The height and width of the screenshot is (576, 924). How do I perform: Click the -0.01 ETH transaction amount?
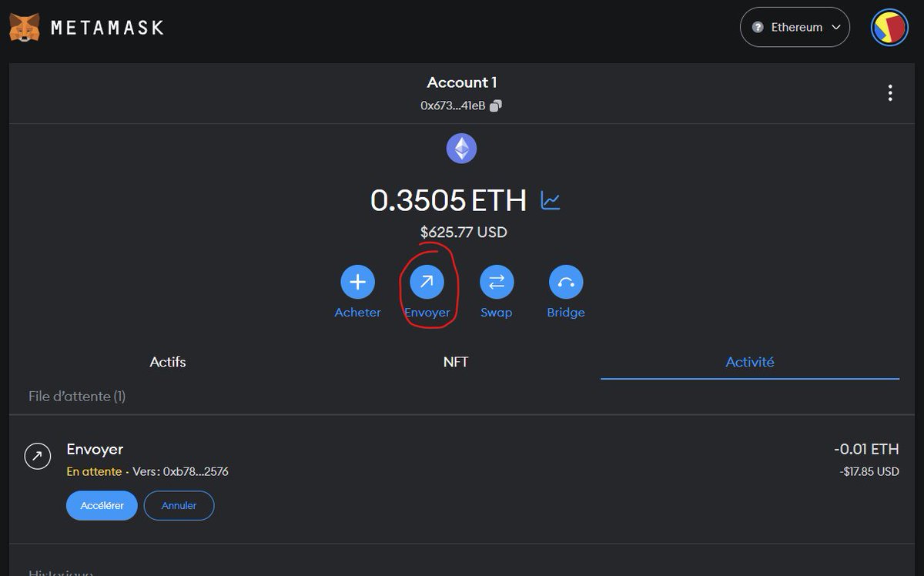(x=866, y=450)
